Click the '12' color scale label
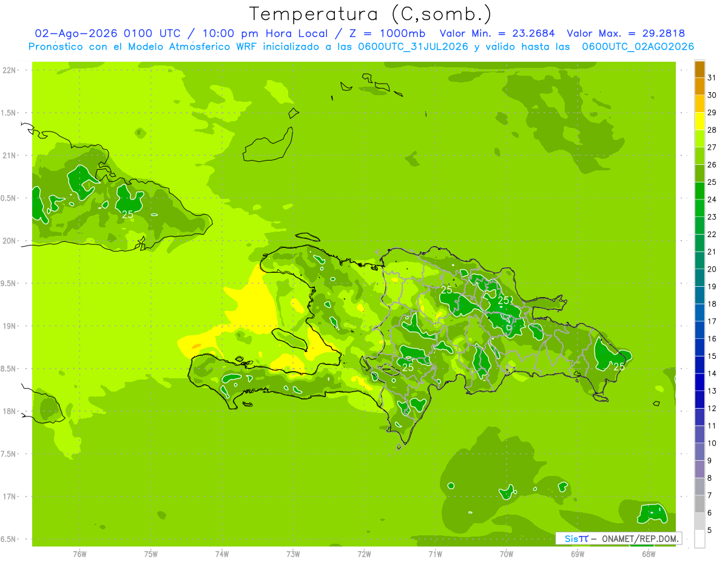 coord(712,409)
